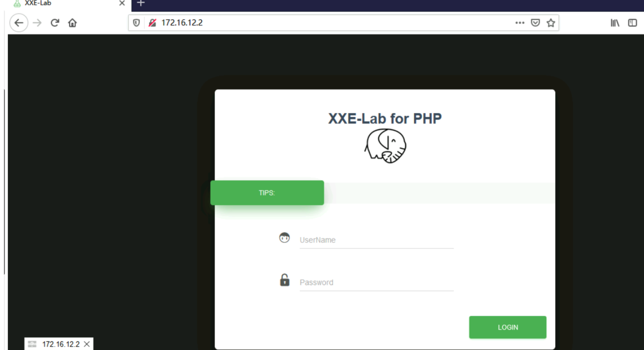Reload the current page
The height and width of the screenshot is (350, 644).
point(55,23)
